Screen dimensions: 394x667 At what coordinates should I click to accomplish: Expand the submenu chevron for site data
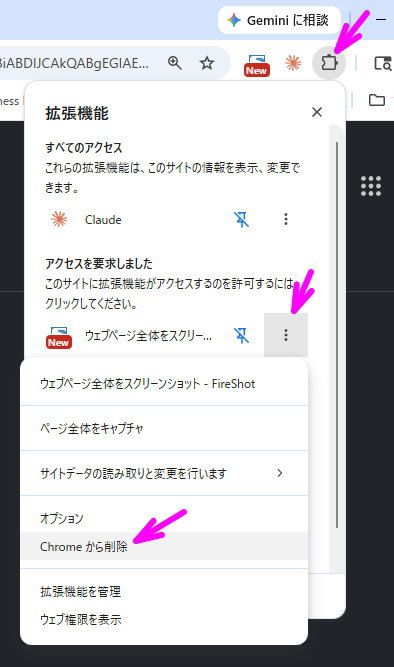[x=280, y=473]
